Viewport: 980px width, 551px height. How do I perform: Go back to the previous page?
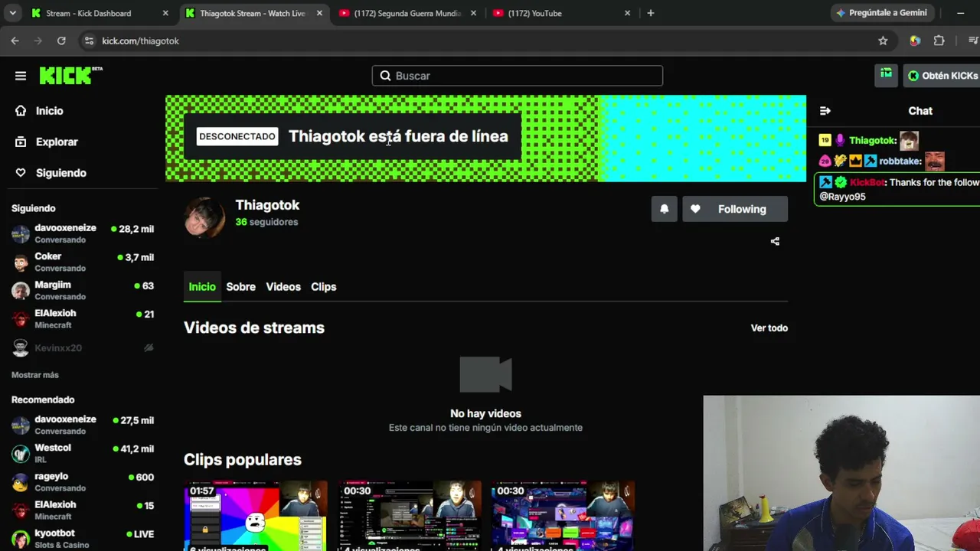tap(15, 41)
